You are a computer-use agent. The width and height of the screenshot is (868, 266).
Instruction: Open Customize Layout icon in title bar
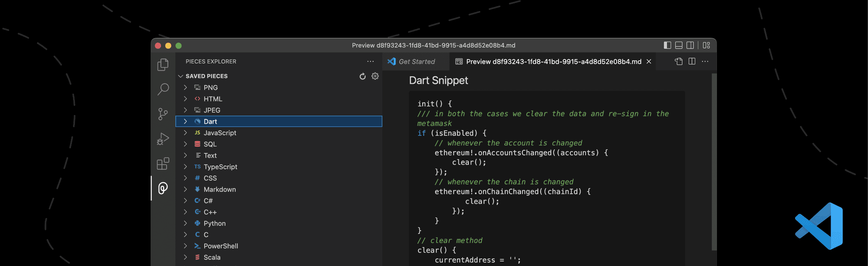coord(707,45)
